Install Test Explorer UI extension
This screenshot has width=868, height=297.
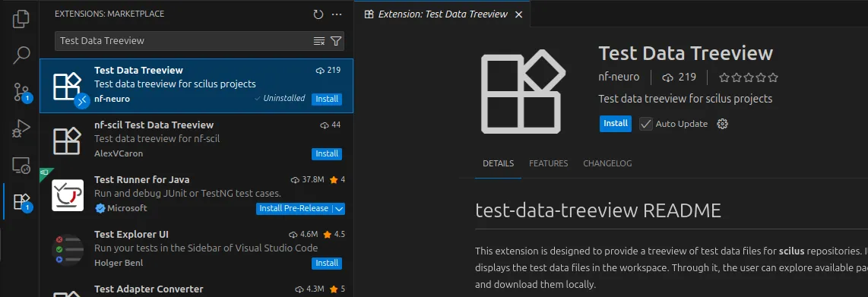click(327, 264)
